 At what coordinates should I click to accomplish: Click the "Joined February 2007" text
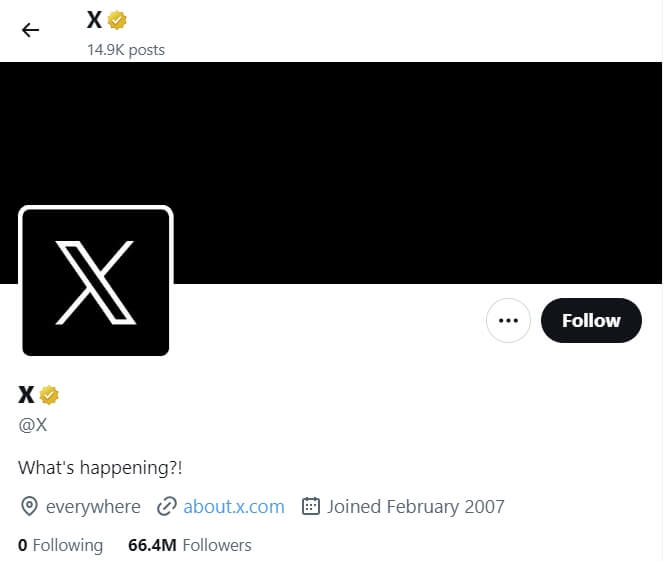[416, 507]
